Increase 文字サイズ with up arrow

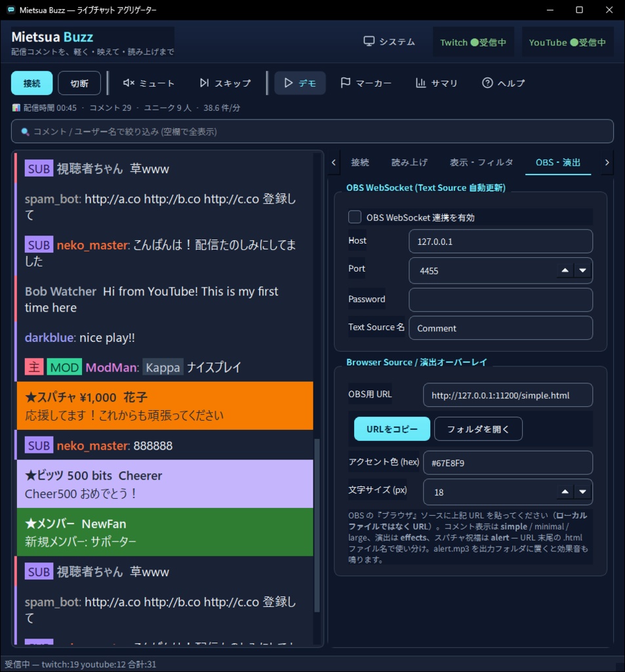pos(565,491)
